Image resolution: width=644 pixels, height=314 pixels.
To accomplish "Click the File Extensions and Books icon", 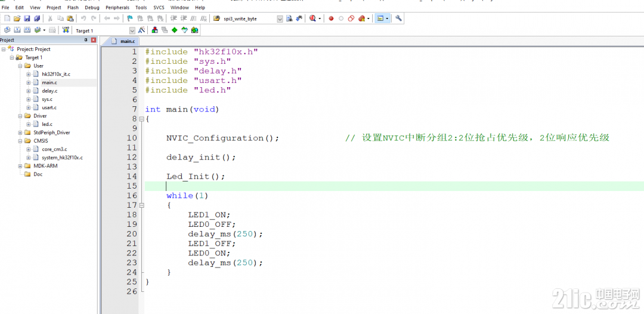I will pyautogui.click(x=155, y=30).
